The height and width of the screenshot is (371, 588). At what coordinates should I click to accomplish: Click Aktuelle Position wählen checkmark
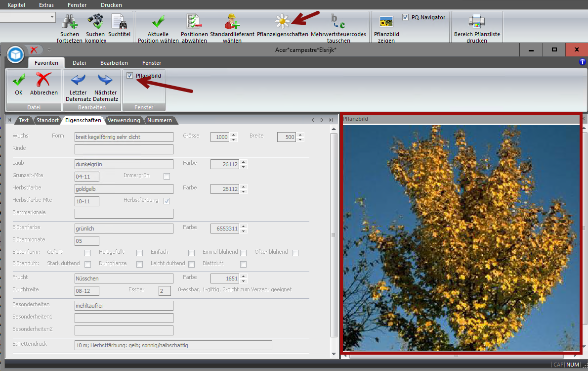[x=158, y=21]
